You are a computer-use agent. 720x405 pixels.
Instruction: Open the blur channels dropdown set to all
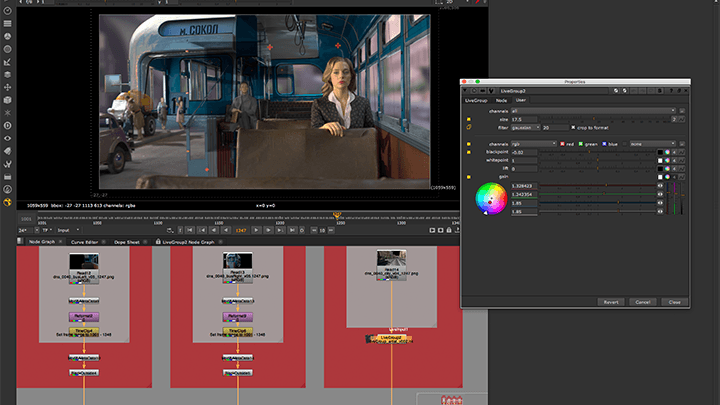[x=593, y=111]
